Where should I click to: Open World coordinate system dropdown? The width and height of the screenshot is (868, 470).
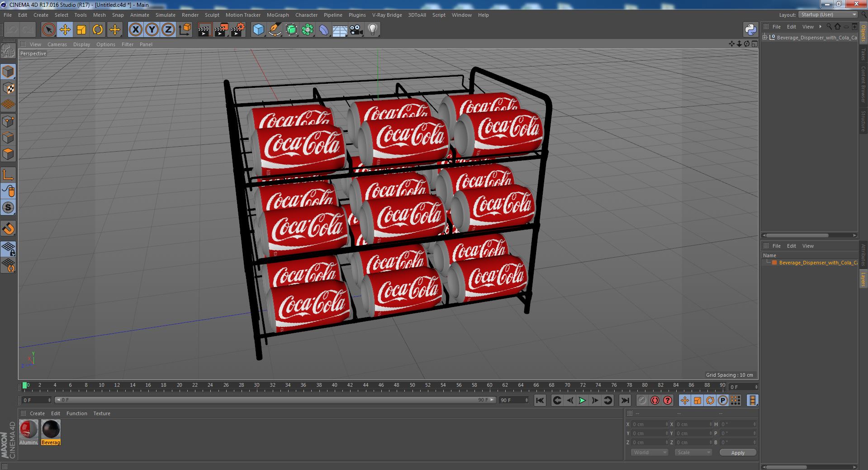(650, 452)
